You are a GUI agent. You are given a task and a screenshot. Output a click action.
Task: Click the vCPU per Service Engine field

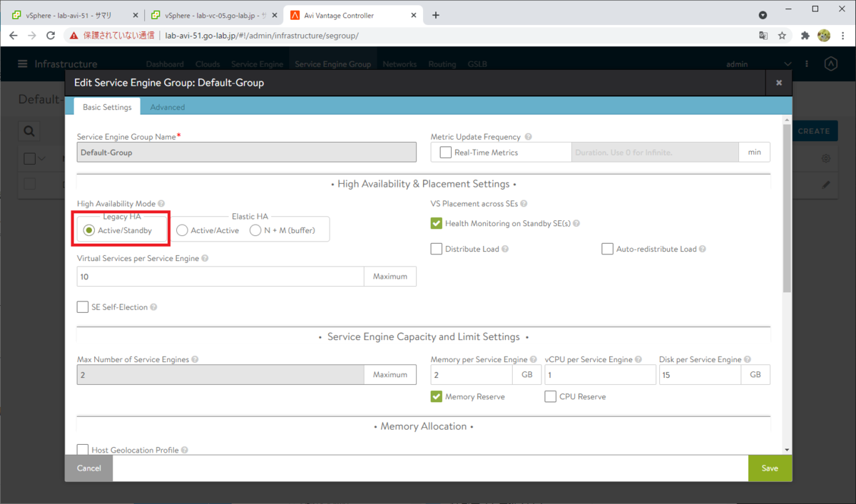pos(600,375)
